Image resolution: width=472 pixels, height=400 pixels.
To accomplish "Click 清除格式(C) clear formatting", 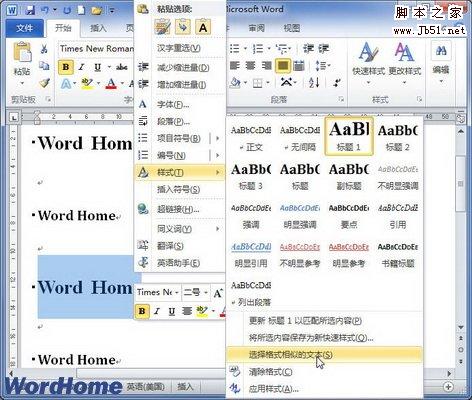I will click(x=324, y=372).
